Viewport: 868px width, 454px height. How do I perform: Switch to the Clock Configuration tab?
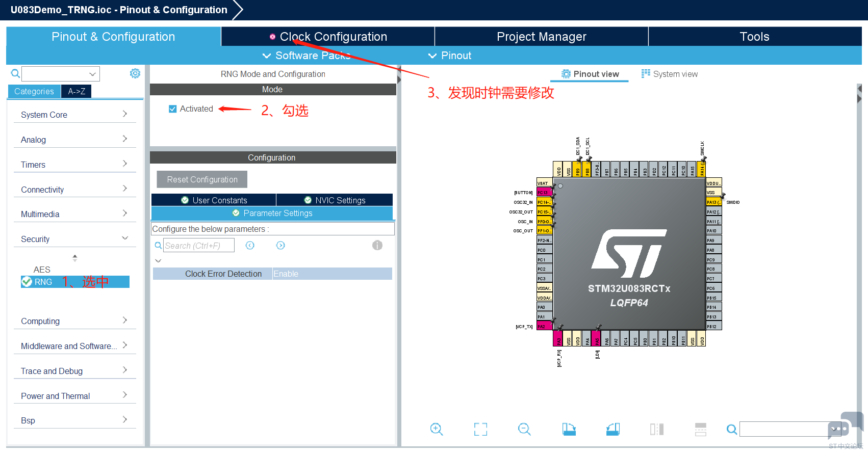(328, 37)
